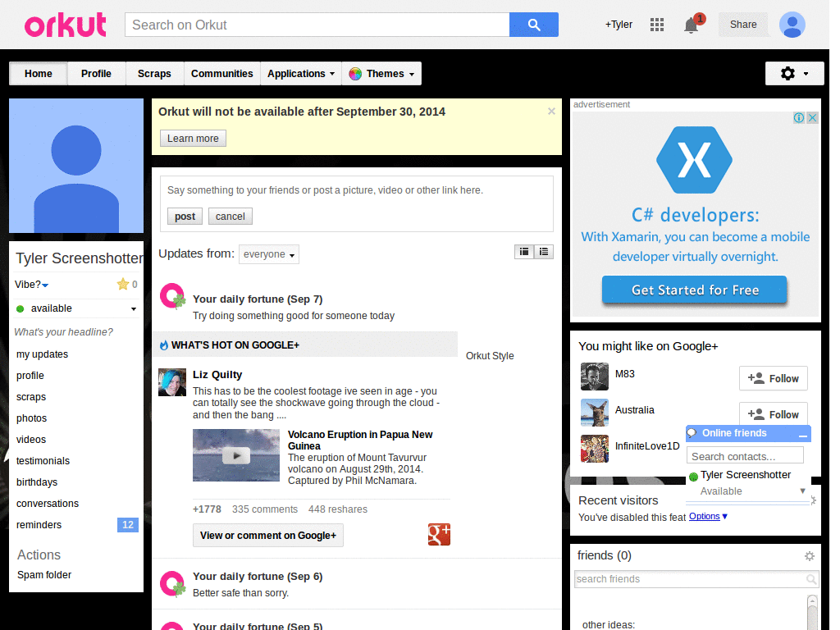The width and height of the screenshot is (840, 630).
Task: Open InfiniteLove1D's profile thumbnail
Action: pos(595,449)
